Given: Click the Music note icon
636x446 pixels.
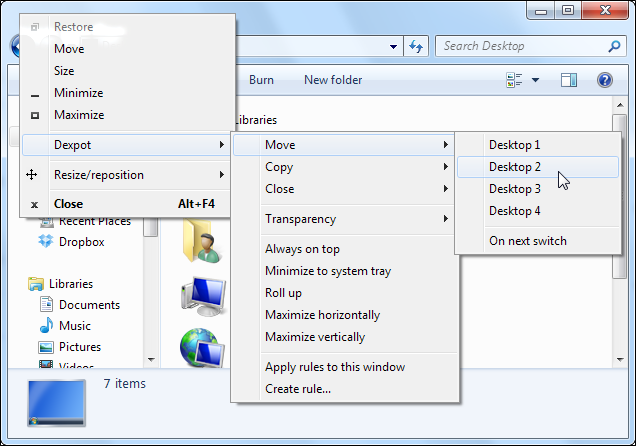Looking at the screenshot, I should (46, 325).
